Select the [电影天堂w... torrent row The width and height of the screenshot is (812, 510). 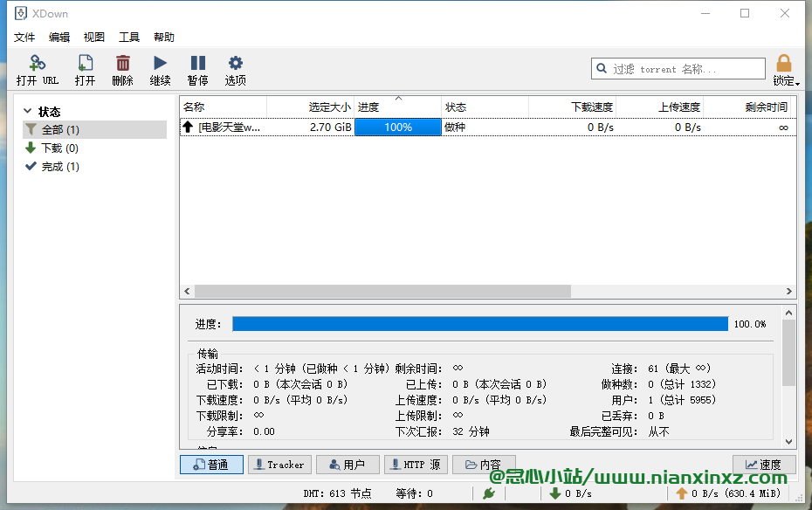[488, 127]
